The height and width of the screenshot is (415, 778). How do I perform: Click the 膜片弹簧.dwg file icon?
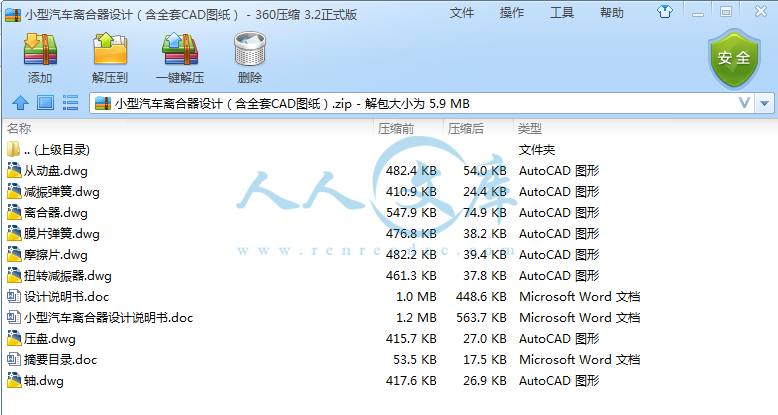point(14,234)
